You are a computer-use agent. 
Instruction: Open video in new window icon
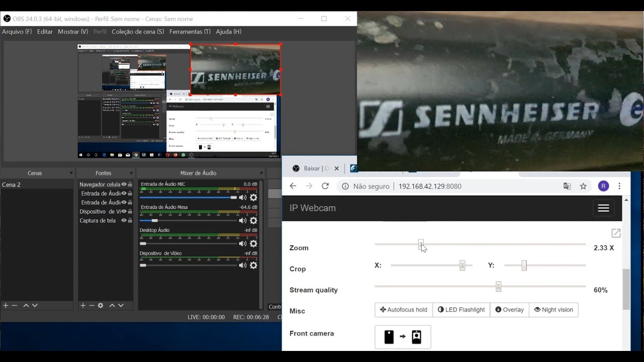point(616,233)
